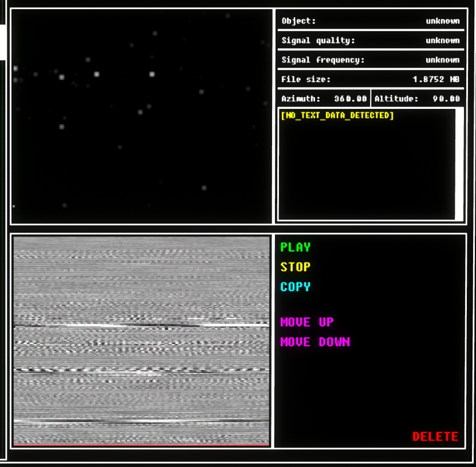The height and width of the screenshot is (467, 476).
Task: Click the red playback progress line under the spectrogram
Action: (141, 444)
